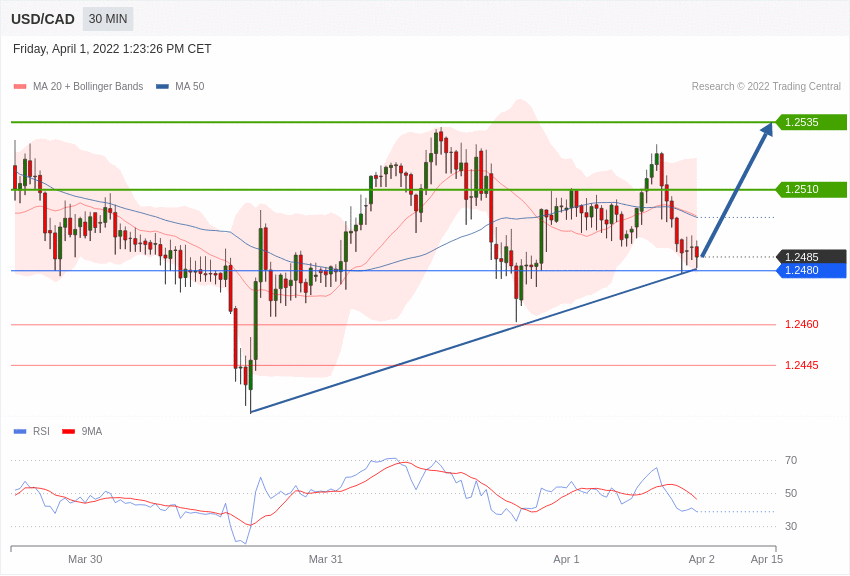The image size is (850, 576).
Task: Click the blue RSI legend swatch
Action: point(20,432)
